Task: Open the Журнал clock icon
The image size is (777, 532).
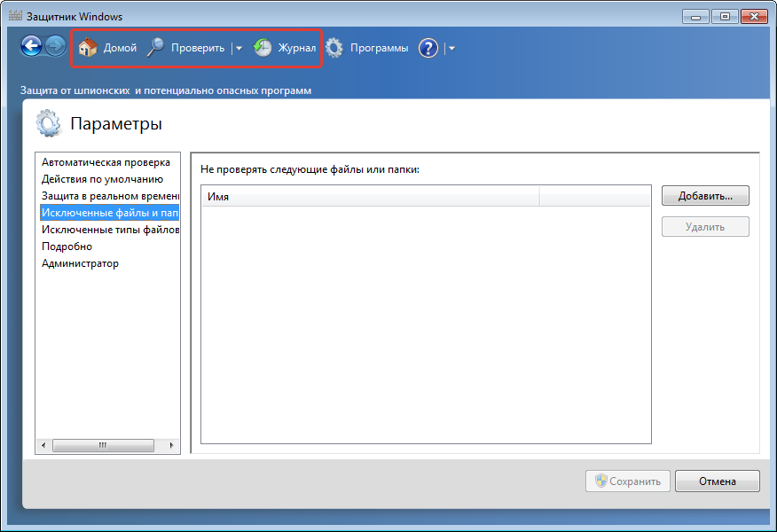Action: [x=263, y=48]
